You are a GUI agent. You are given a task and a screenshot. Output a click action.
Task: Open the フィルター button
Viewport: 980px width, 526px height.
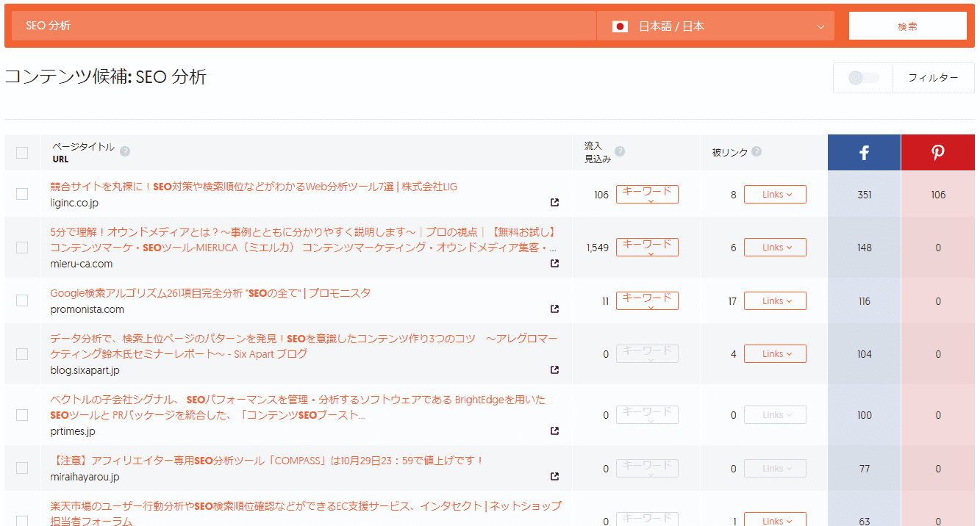pos(933,78)
